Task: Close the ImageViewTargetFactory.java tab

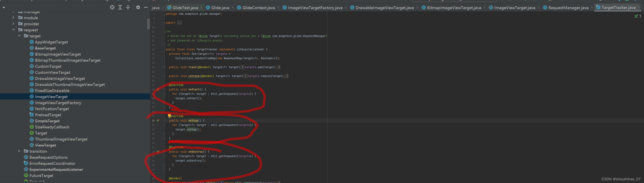Action: point(346,7)
